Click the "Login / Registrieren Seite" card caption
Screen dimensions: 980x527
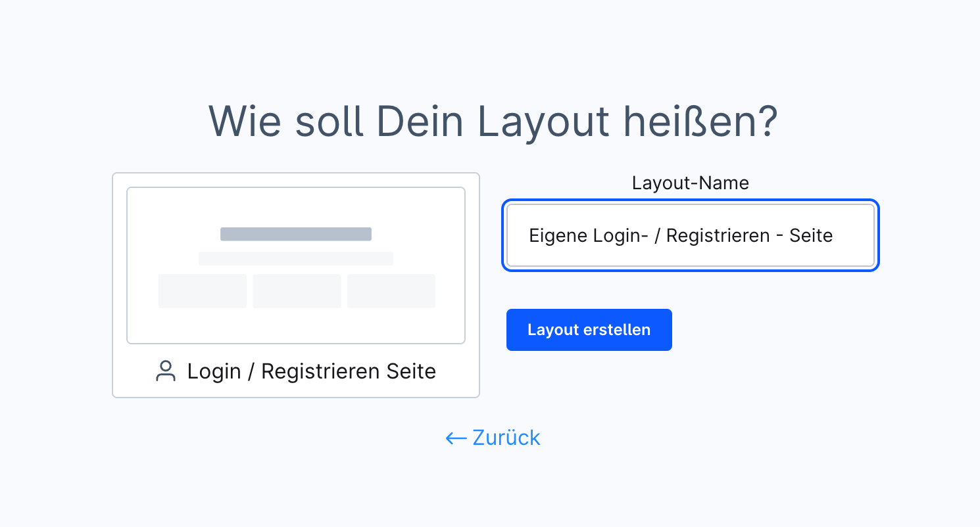[311, 371]
